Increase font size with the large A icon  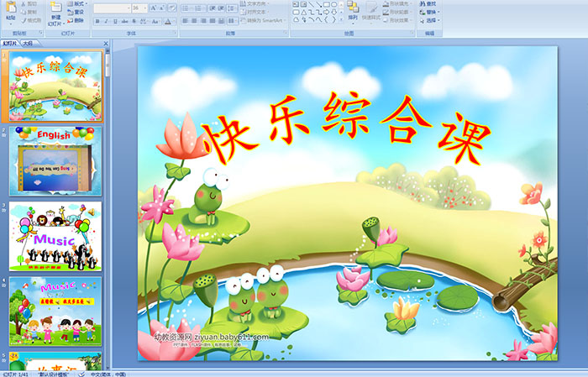point(154,8)
